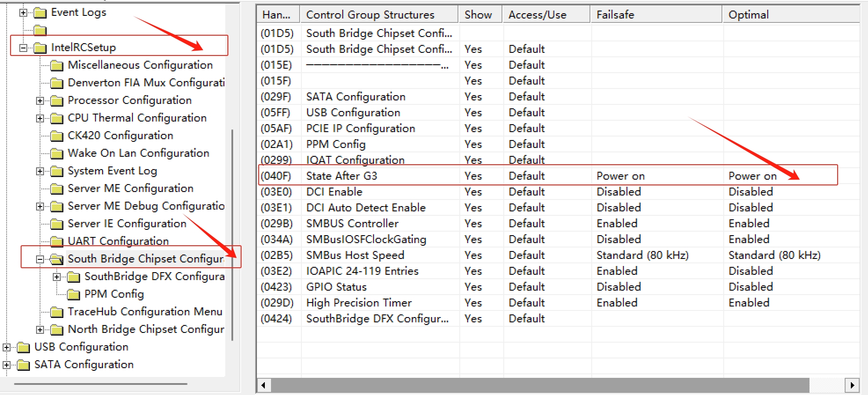Select the PPM Config row in the table
868x395 pixels.
click(558, 144)
